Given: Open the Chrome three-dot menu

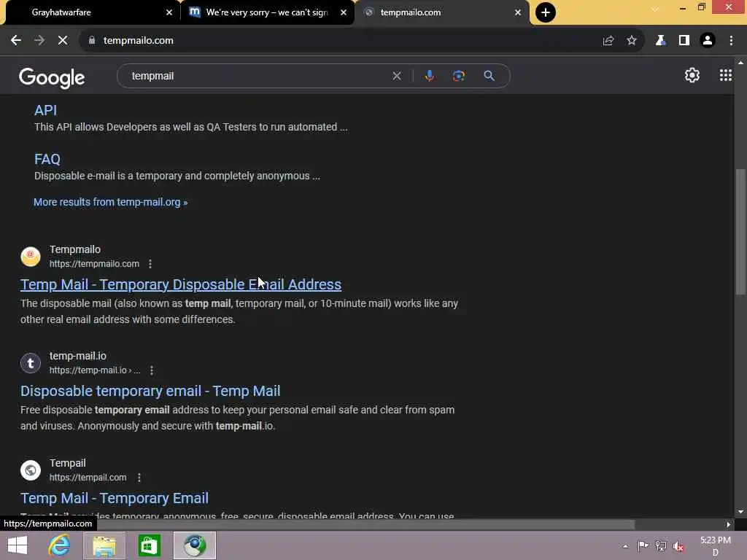Looking at the screenshot, I should (x=731, y=41).
